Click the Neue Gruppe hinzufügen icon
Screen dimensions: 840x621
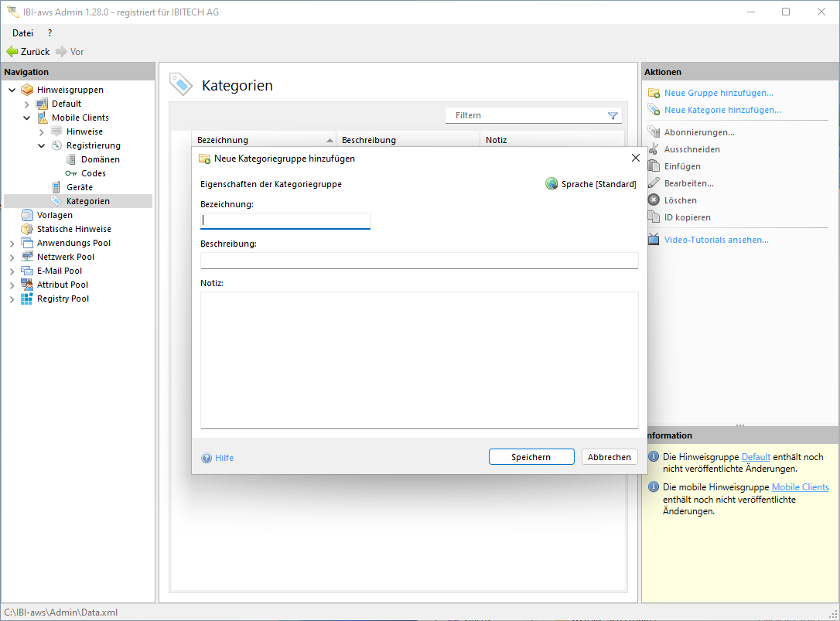[x=654, y=94]
